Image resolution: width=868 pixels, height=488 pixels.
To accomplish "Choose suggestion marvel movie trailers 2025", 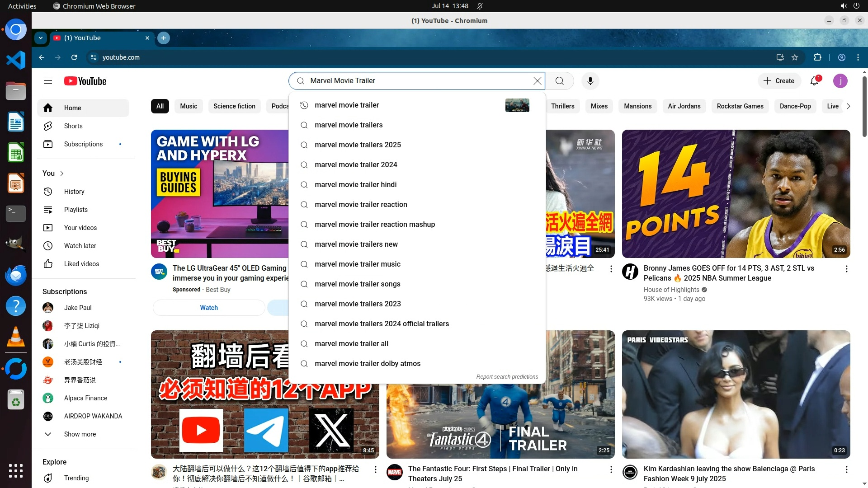I will [358, 145].
